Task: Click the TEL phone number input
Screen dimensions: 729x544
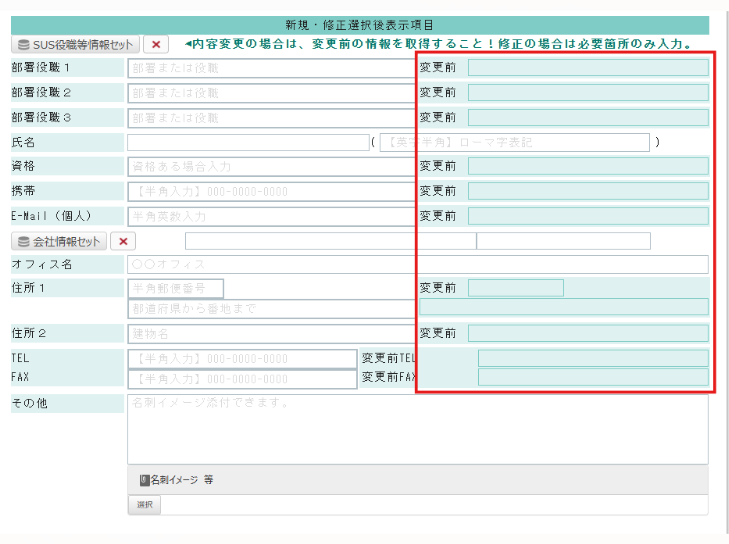Action: click(241, 358)
